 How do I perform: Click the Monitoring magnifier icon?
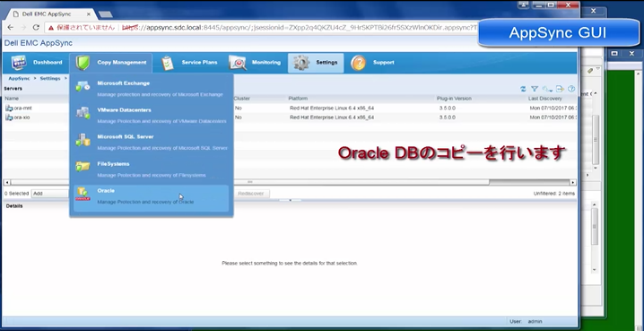click(238, 63)
